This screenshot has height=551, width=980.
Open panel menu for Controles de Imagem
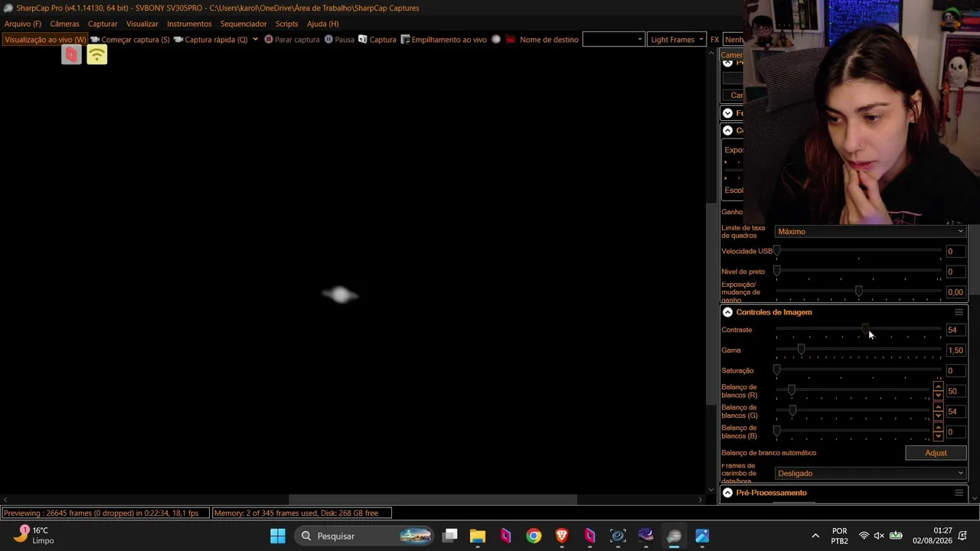pyautogui.click(x=959, y=312)
